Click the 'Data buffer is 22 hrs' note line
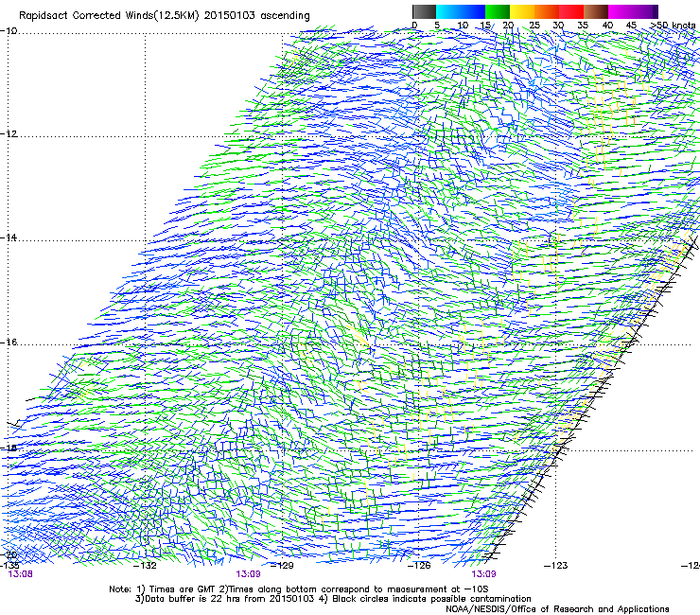 [333, 599]
